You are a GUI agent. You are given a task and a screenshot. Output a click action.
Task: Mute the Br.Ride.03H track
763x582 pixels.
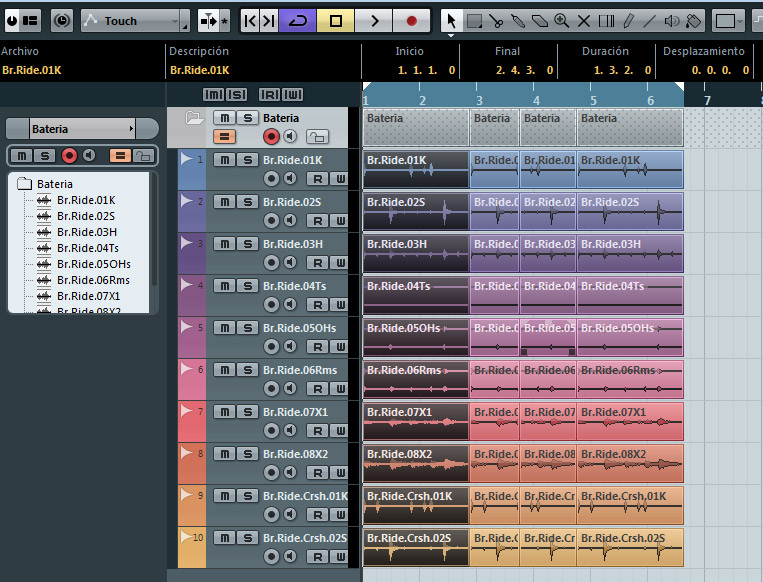coord(224,244)
